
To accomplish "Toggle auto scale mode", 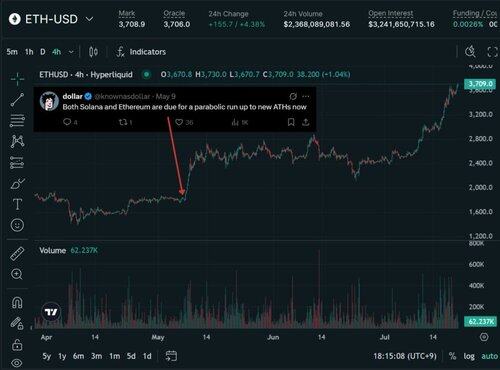I will click(x=489, y=356).
